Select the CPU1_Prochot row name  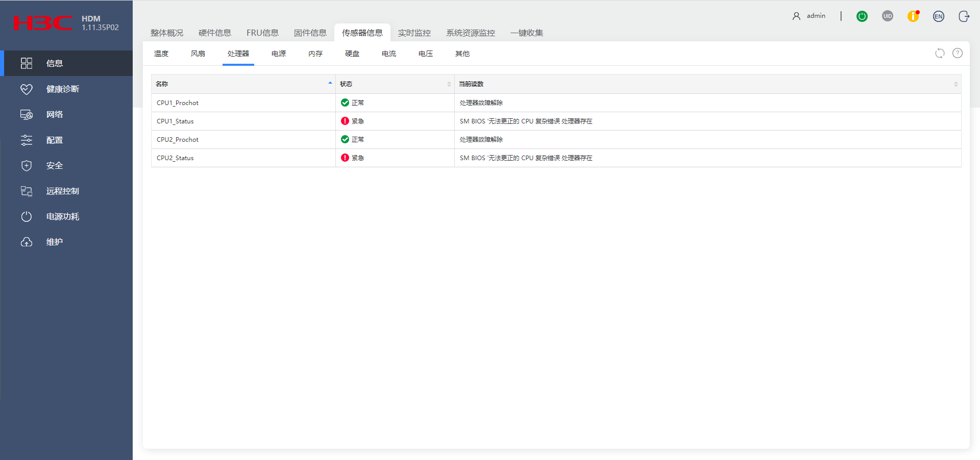pos(178,103)
